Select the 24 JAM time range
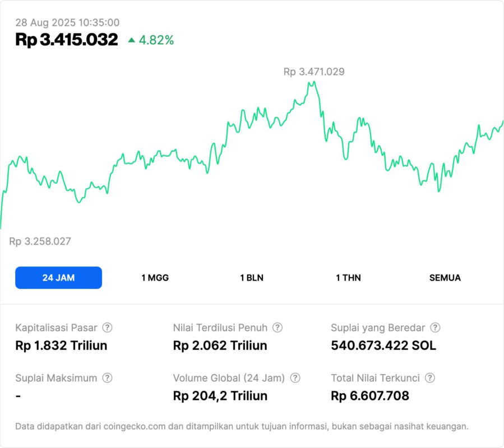Viewport: 504px width, 448px height. pos(58,278)
